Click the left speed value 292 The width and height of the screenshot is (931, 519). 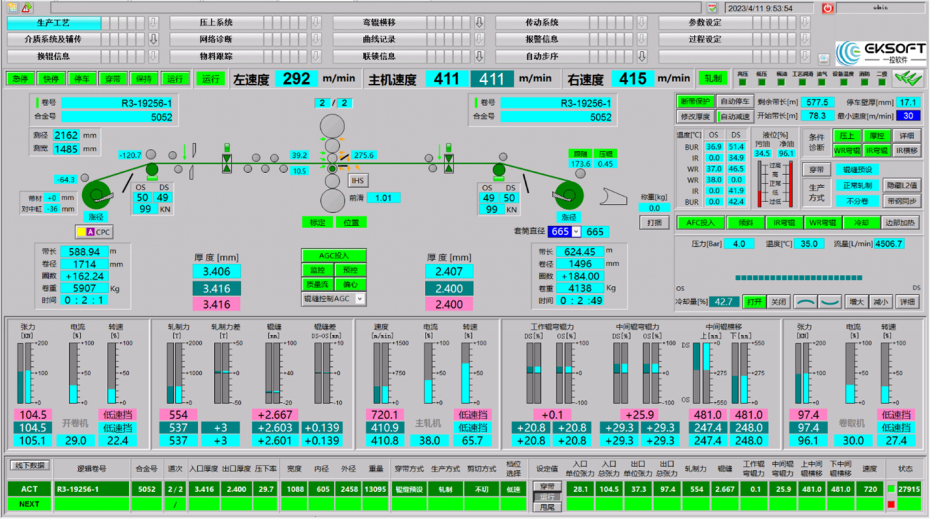pyautogui.click(x=296, y=78)
